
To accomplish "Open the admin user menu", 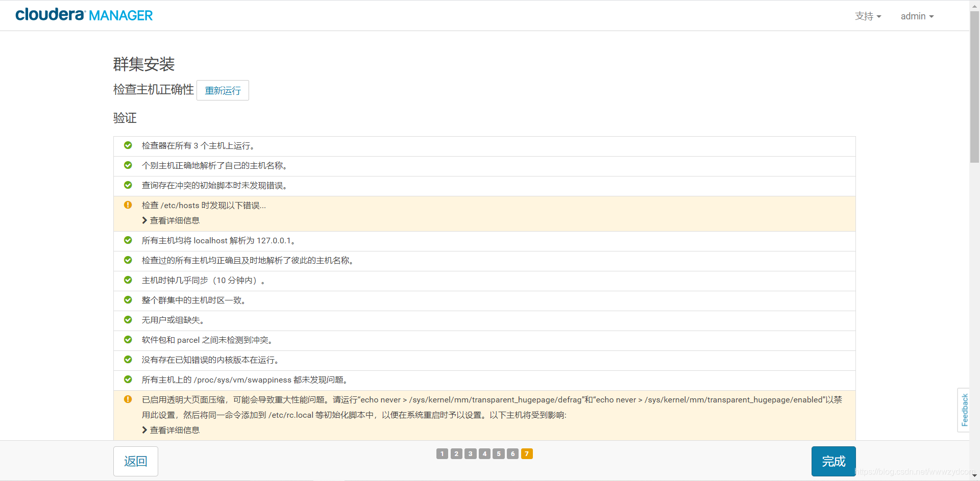I will tap(917, 16).
